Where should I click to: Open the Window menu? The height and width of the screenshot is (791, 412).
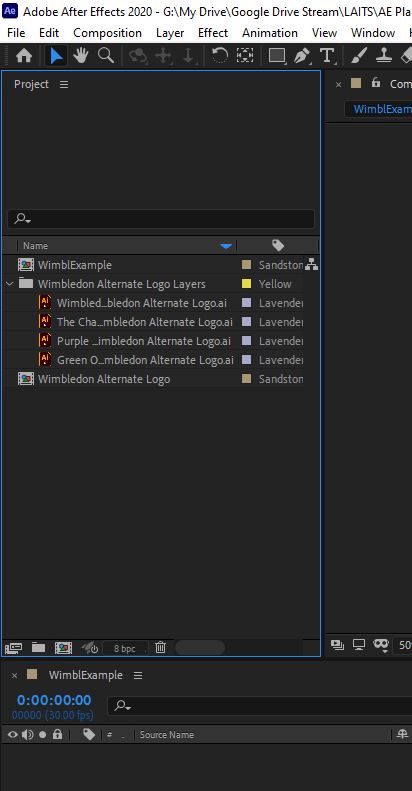pyautogui.click(x=373, y=33)
